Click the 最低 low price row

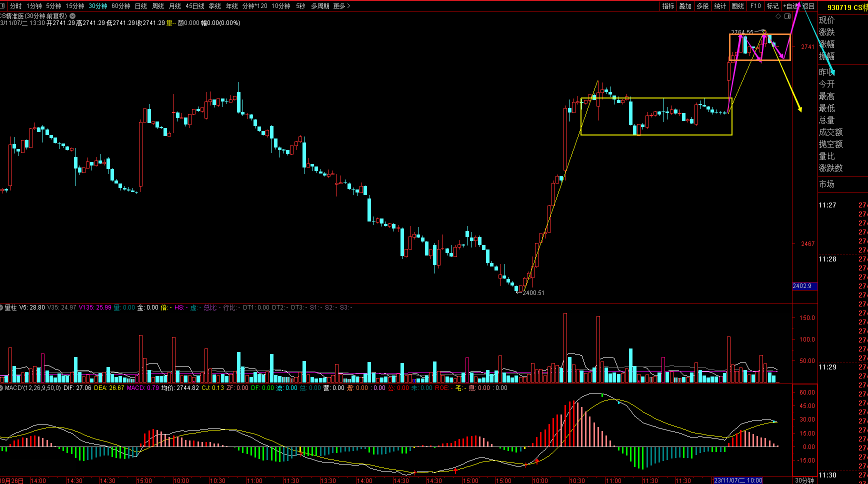click(x=826, y=108)
